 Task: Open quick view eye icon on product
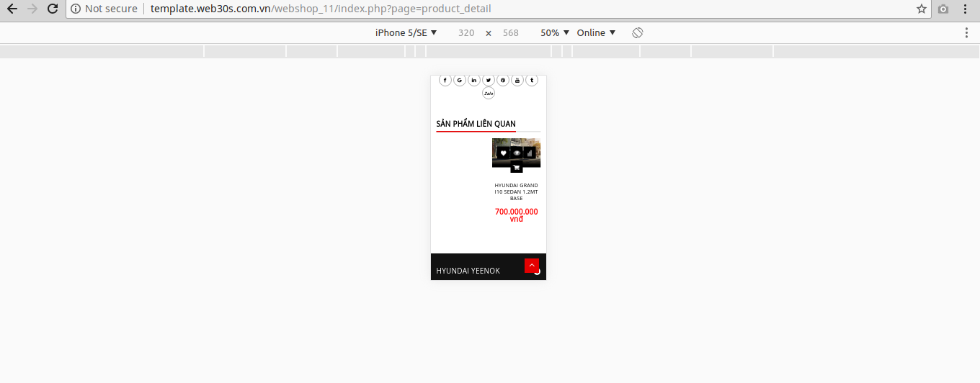pos(517,153)
